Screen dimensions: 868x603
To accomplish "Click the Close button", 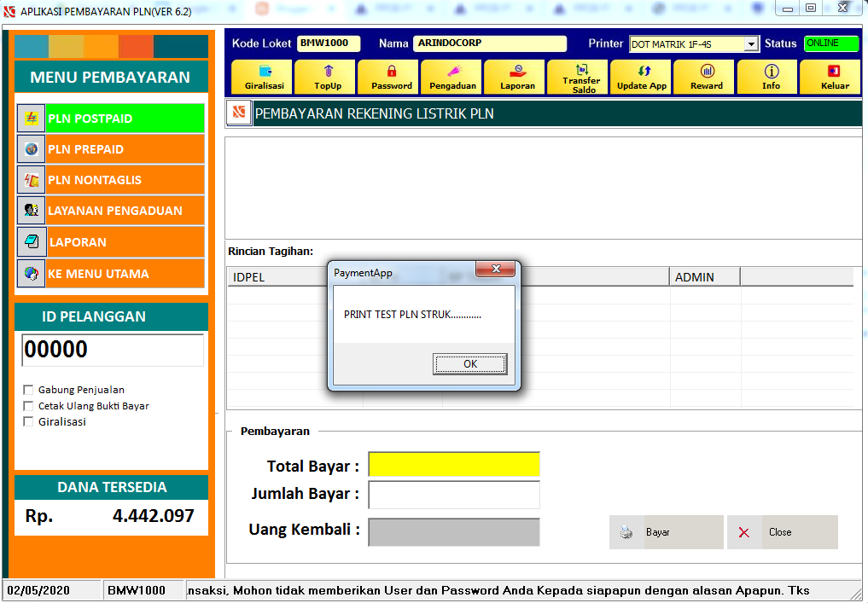I will (782, 532).
